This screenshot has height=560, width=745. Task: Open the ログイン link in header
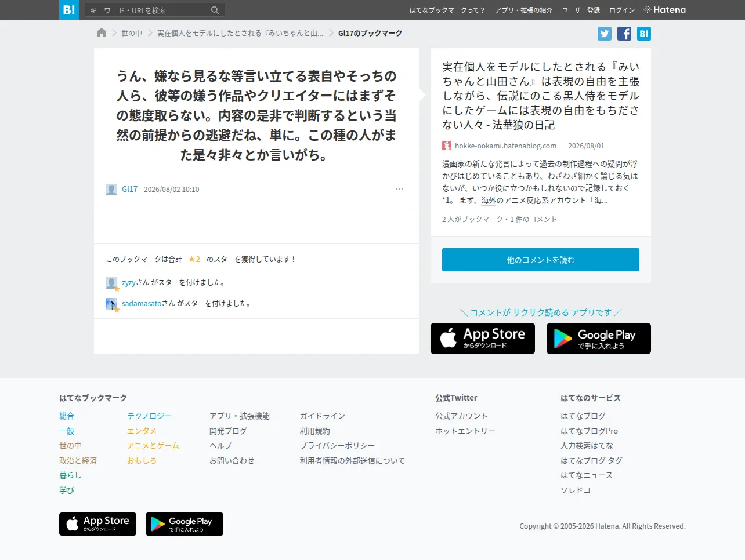pyautogui.click(x=622, y=10)
